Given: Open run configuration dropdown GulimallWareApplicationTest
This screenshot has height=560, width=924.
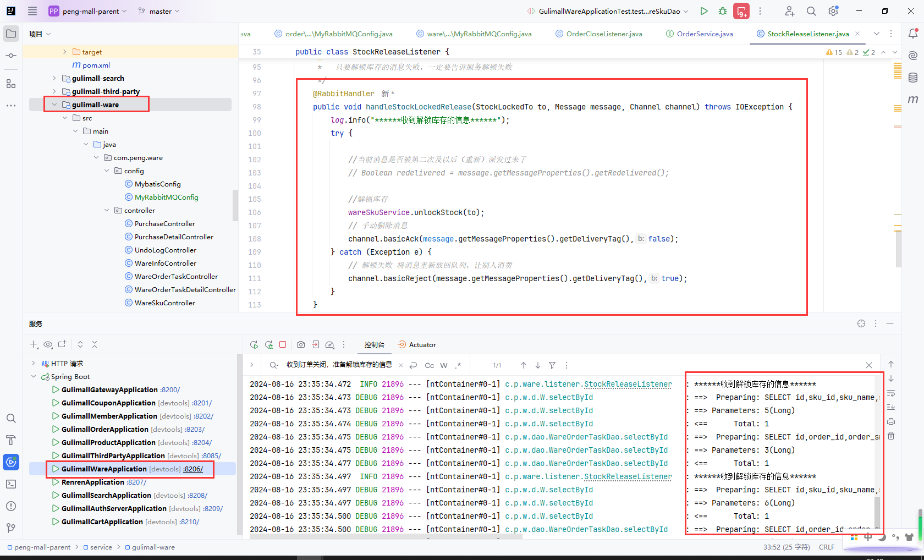Looking at the screenshot, I should 607,11.
